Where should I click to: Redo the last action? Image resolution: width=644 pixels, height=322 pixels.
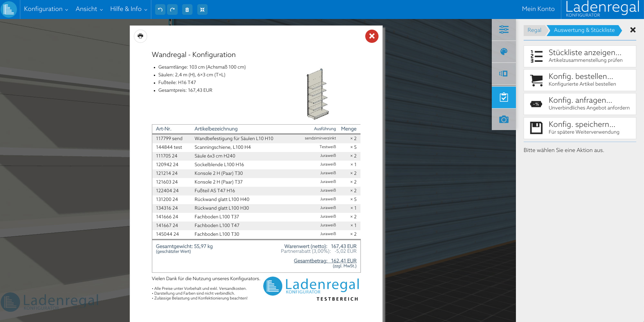173,10
